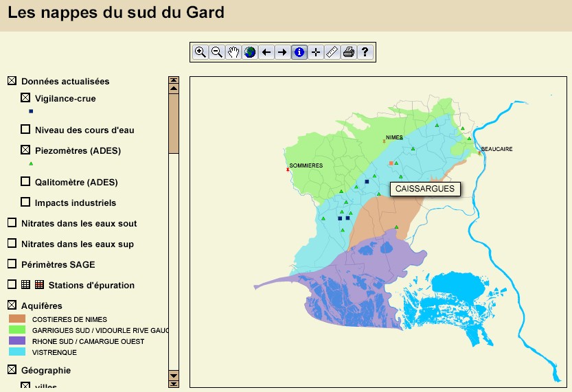This screenshot has height=392, width=572.
Task: Select the measure ruler tool
Action: click(x=332, y=52)
